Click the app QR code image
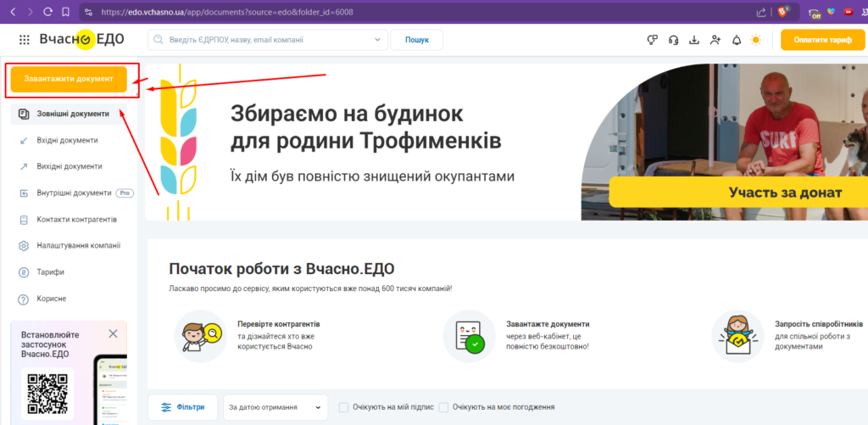This screenshot has width=868, height=425. (47, 394)
